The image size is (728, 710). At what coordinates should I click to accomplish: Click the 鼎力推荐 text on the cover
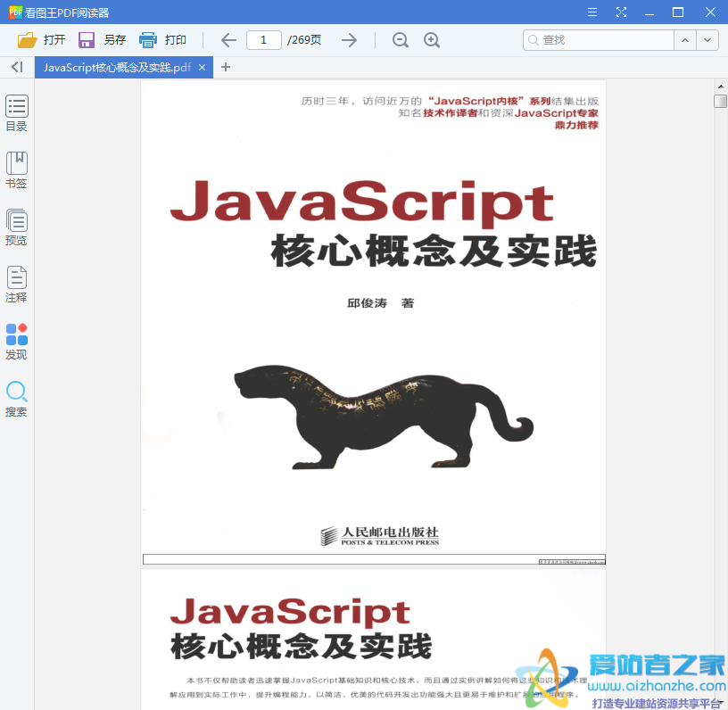coord(576,125)
